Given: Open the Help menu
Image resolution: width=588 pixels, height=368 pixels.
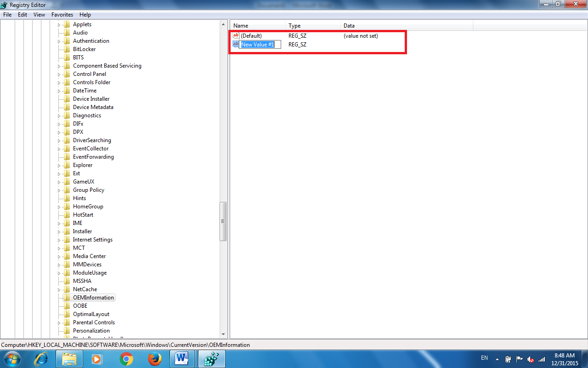Looking at the screenshot, I should [85, 15].
